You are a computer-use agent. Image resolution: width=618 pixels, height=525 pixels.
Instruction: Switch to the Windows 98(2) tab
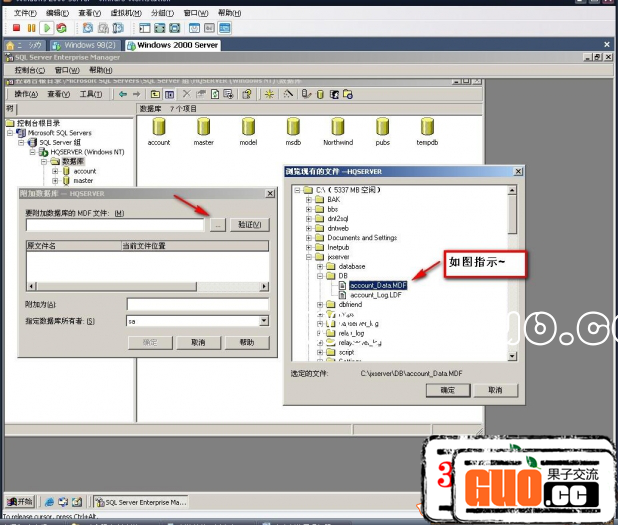point(85,45)
